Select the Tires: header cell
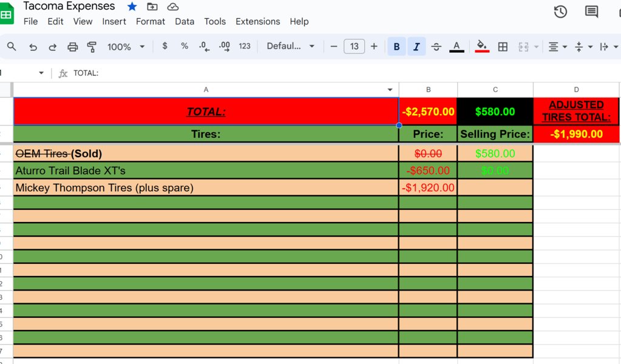Viewport: 621px width, 364px height. click(x=206, y=134)
